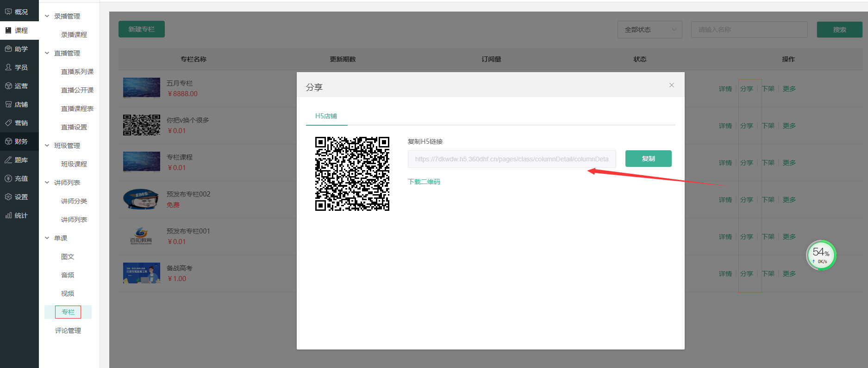The image size is (868, 368).
Task: Click the 新建专栏 button
Action: click(x=142, y=29)
